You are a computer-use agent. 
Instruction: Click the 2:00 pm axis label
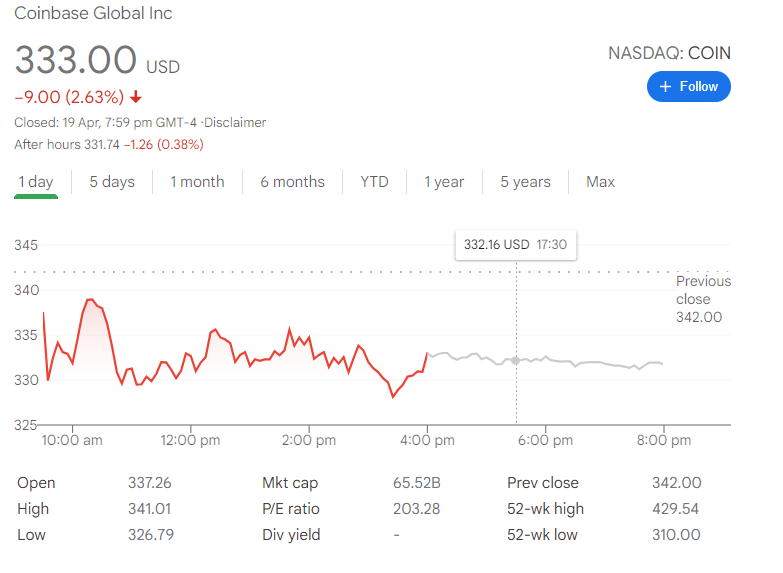[309, 440]
